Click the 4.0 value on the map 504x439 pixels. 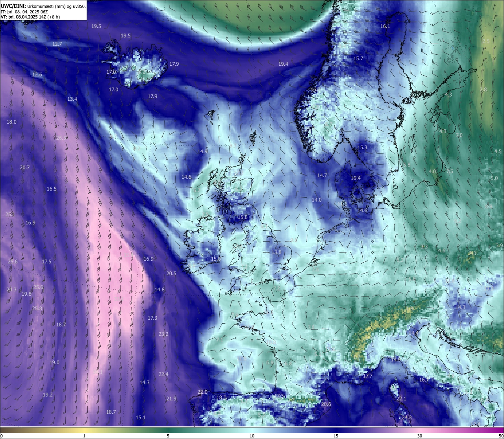[x=432, y=171]
